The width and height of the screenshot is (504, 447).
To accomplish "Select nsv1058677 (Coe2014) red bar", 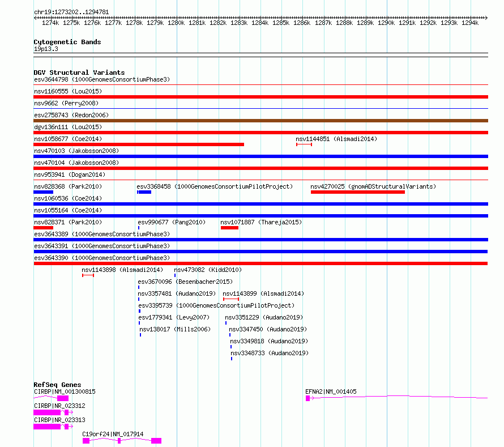I will click(x=139, y=144).
